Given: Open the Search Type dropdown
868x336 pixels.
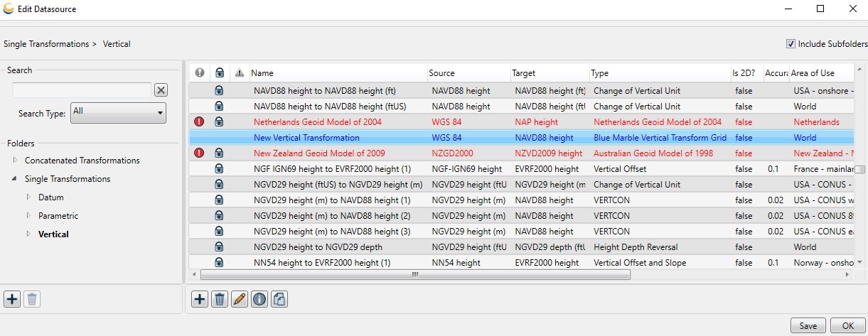Looking at the screenshot, I should click(x=118, y=112).
